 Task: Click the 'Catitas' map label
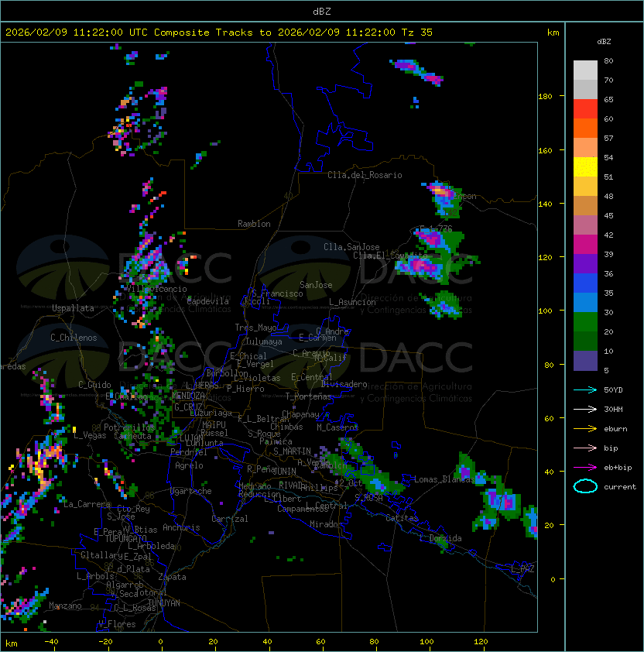[x=402, y=518]
